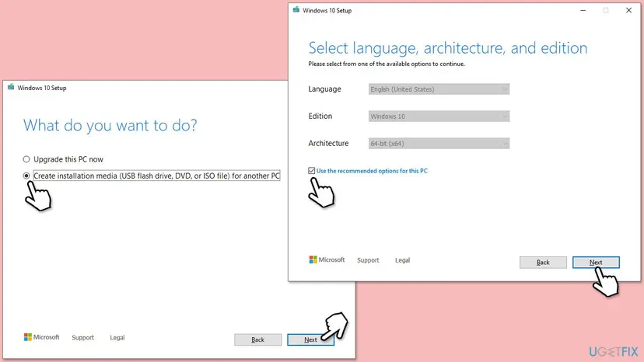Image resolution: width=644 pixels, height=362 pixels.
Task: Close the language selection setup window
Action: (628, 10)
